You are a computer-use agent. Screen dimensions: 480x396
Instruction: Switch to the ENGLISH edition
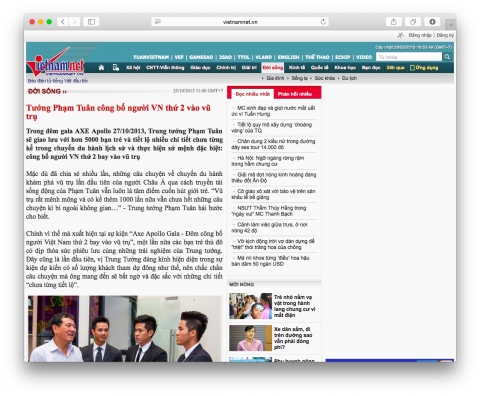coord(288,57)
